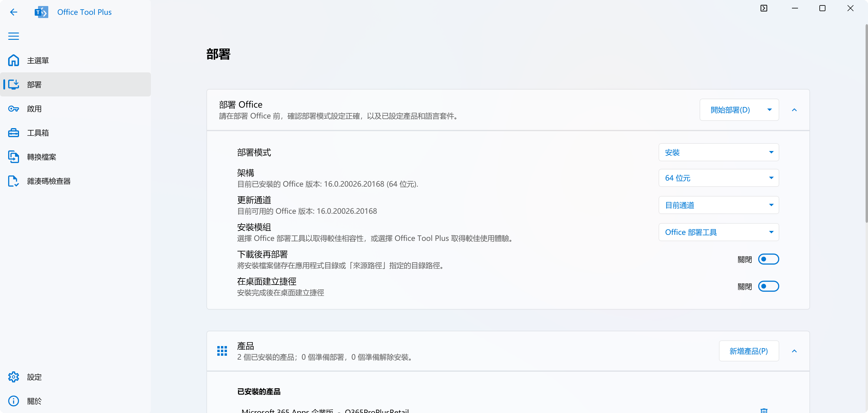Click the home icon for 主選單
Image resolution: width=868 pixels, height=413 pixels.
(x=14, y=60)
